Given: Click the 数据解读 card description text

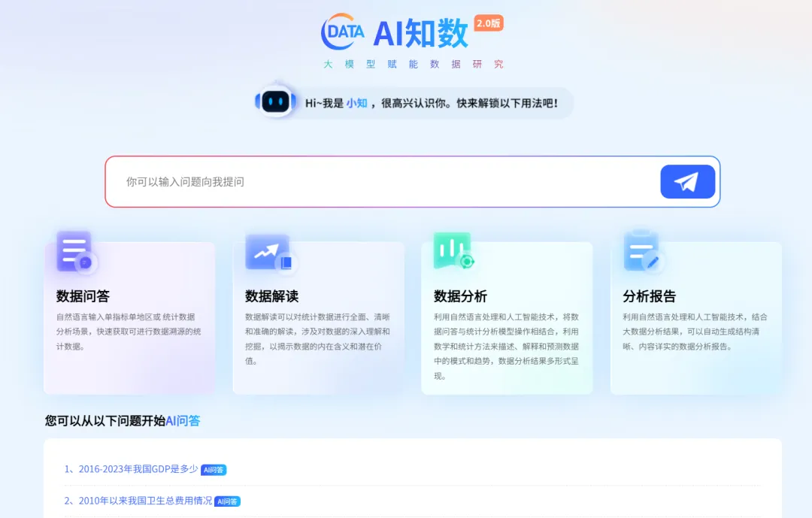Looking at the screenshot, I should coord(317,339).
